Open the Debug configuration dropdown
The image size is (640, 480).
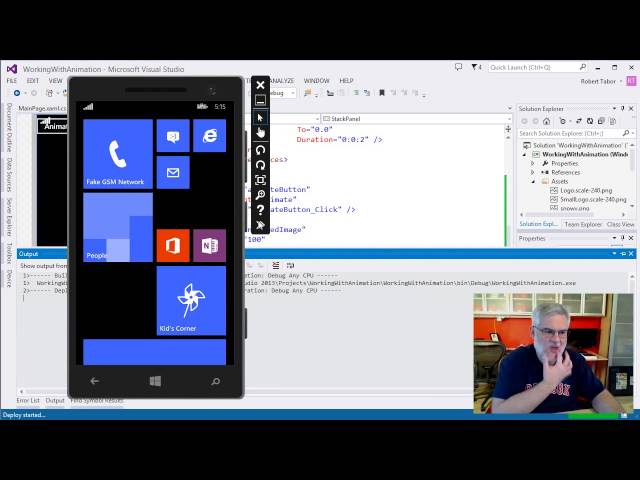pyautogui.click(x=293, y=93)
